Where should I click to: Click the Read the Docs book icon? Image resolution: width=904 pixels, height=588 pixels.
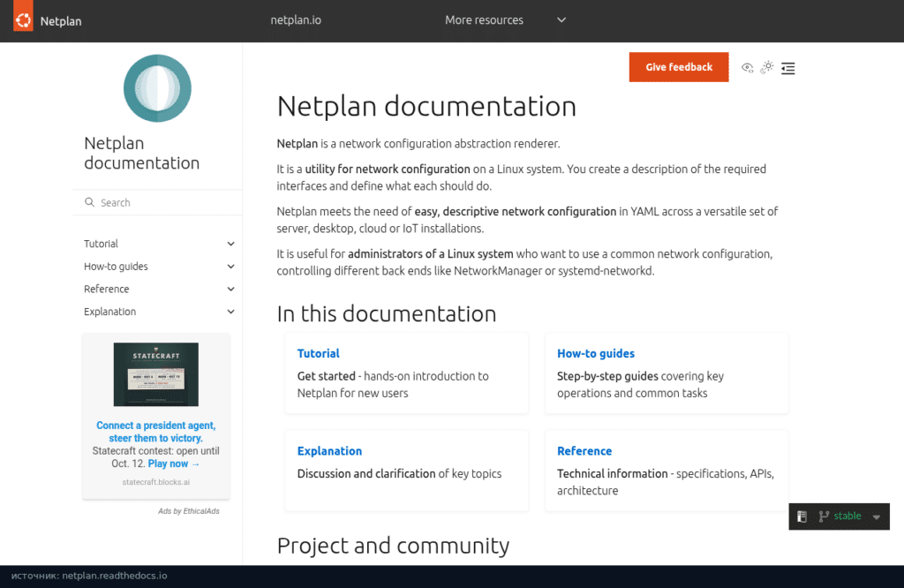[802, 516]
